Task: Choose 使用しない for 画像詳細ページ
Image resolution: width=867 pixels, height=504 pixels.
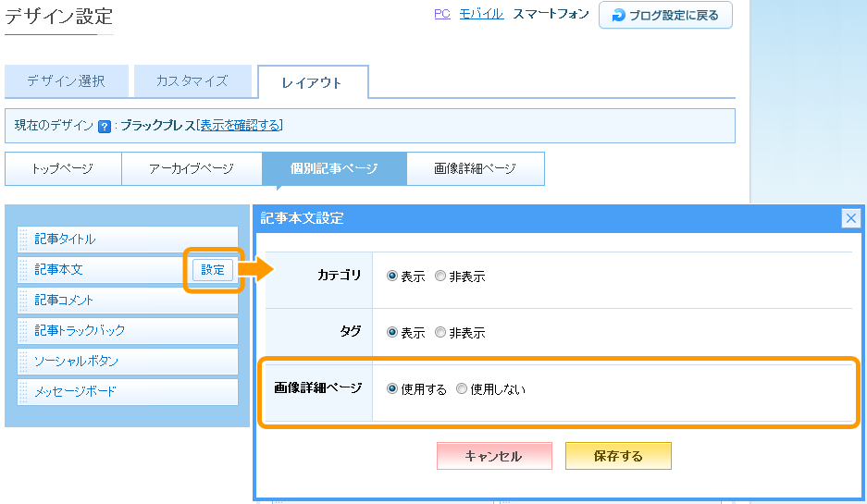Action: click(462, 389)
